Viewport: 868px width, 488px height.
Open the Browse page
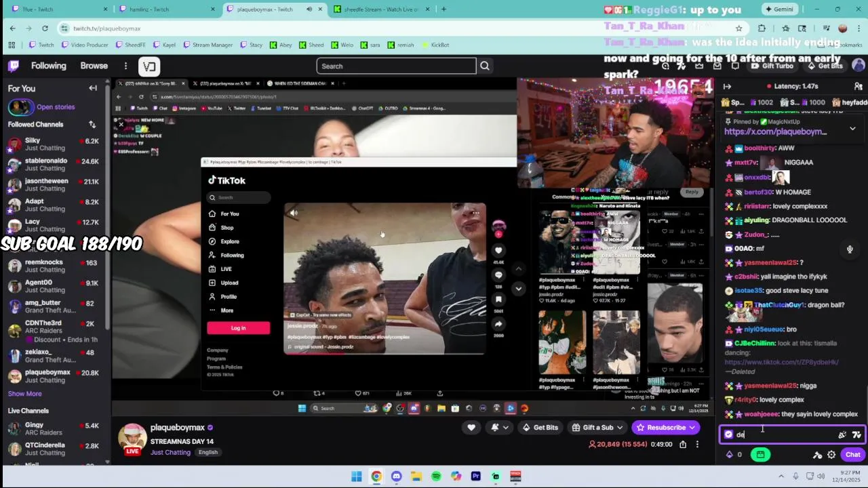coord(94,66)
